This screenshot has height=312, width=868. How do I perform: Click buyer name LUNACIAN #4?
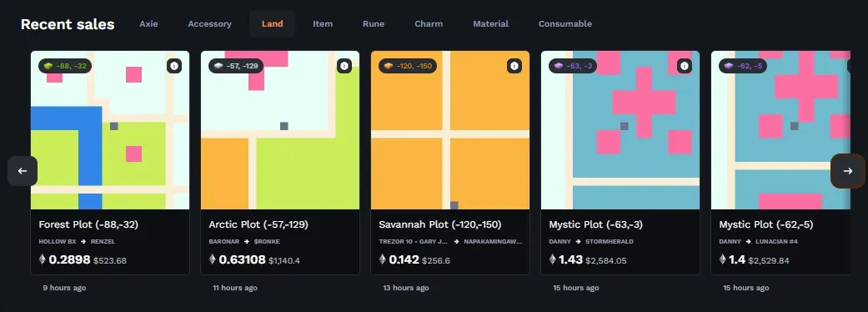click(776, 242)
